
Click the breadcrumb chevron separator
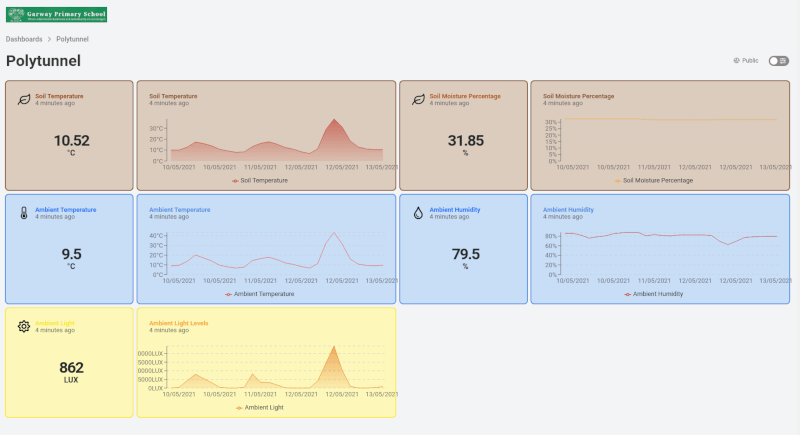(49, 39)
